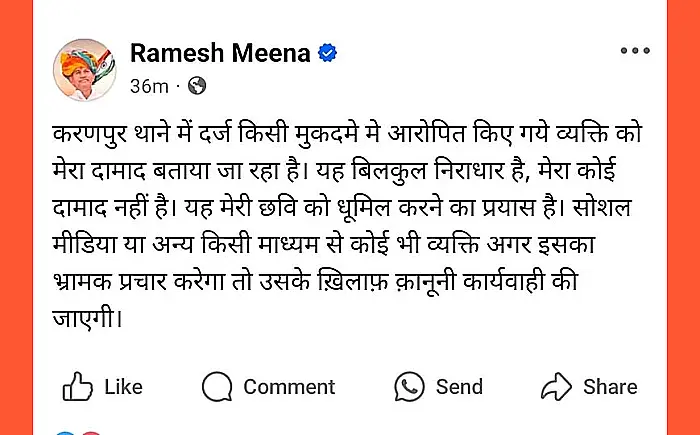The image size is (700, 435).
Task: Click the Share arrow icon
Action: pyautogui.click(x=555, y=386)
